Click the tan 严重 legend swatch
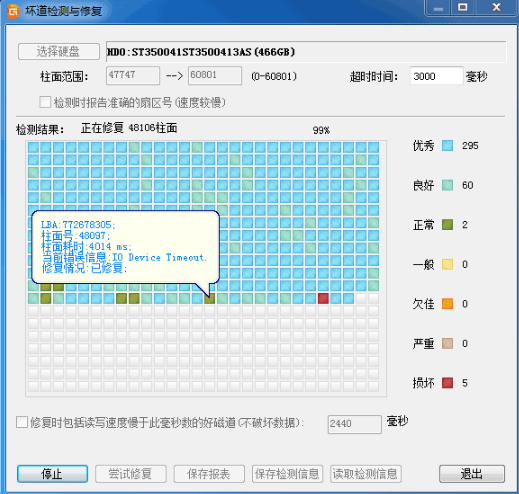Image resolution: width=519 pixels, height=494 pixels. [x=447, y=343]
